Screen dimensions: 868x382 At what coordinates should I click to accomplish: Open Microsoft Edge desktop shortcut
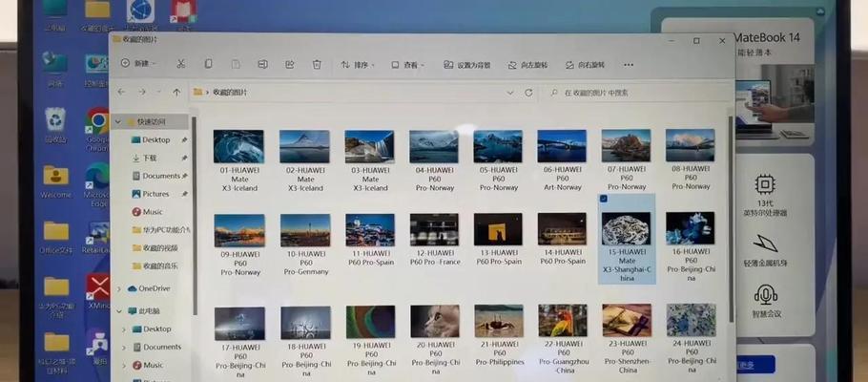click(x=97, y=185)
